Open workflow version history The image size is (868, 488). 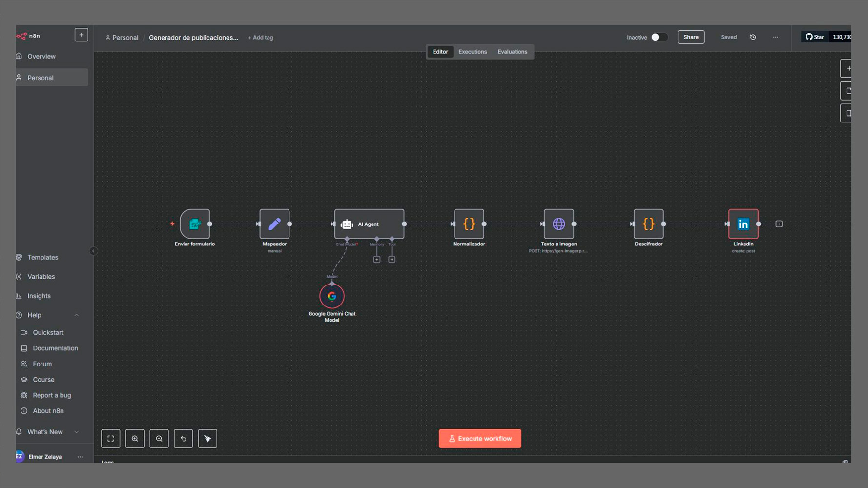tap(753, 37)
